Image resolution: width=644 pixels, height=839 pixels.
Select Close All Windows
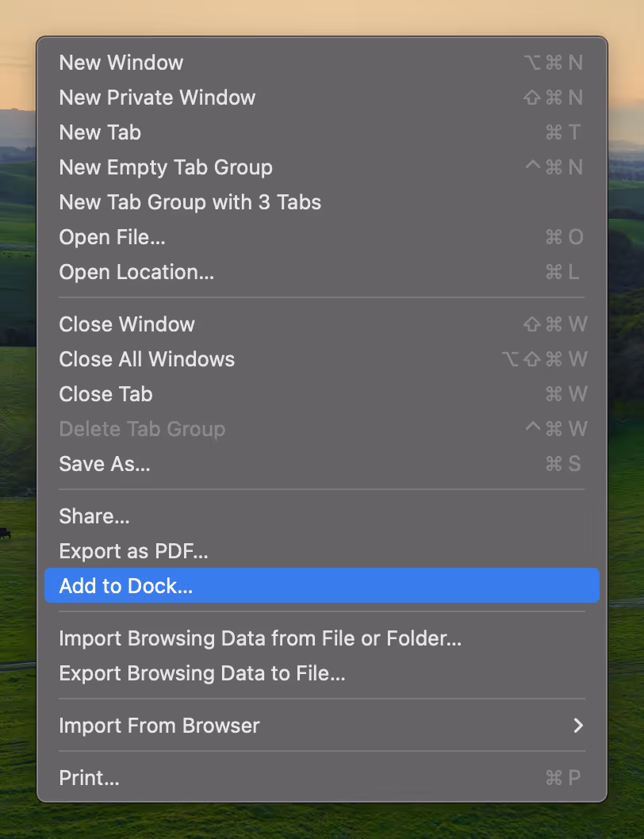click(x=147, y=359)
